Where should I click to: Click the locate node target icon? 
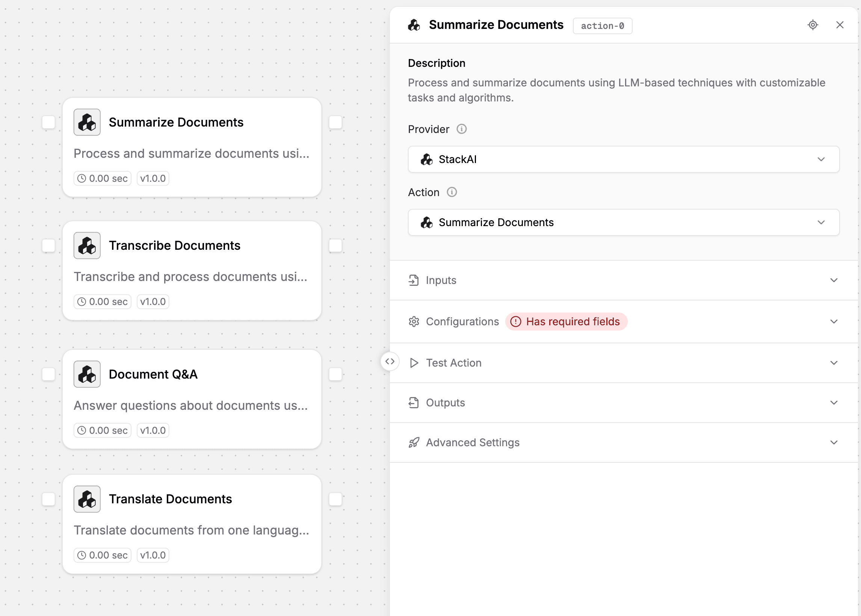813,25
